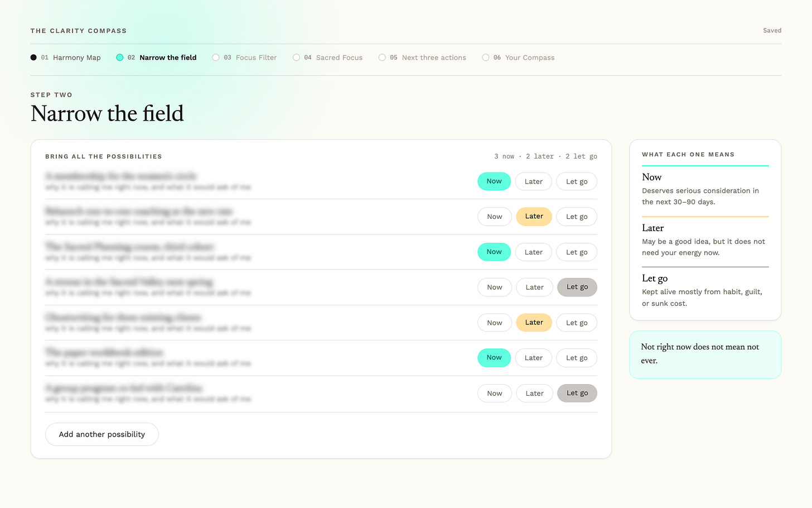The width and height of the screenshot is (812, 508).
Task: Open step 03 Focus Filter
Action: click(244, 57)
